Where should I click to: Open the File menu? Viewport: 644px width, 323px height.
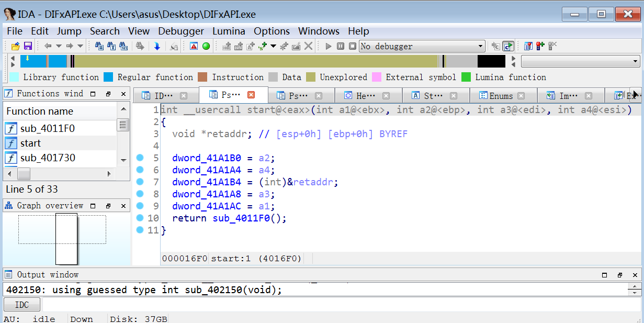click(15, 31)
